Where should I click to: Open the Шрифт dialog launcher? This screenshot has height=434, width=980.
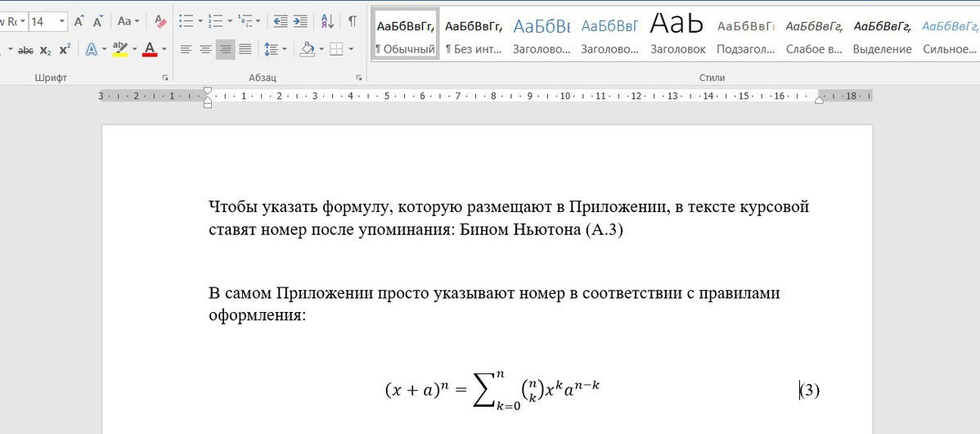(x=165, y=78)
